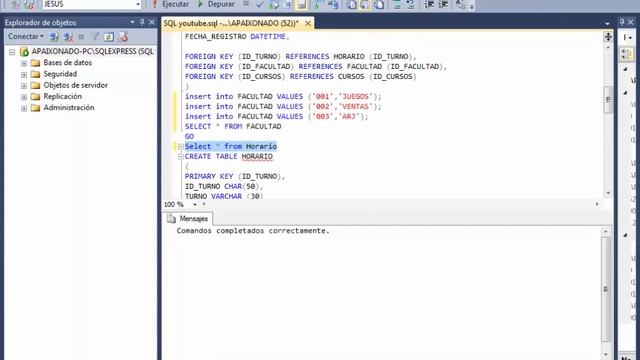Click the Mensajes pane scrollbar thumb

[x=606, y=289]
